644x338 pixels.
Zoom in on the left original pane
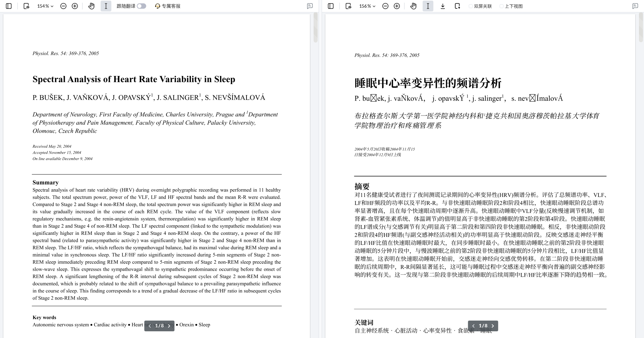[75, 6]
